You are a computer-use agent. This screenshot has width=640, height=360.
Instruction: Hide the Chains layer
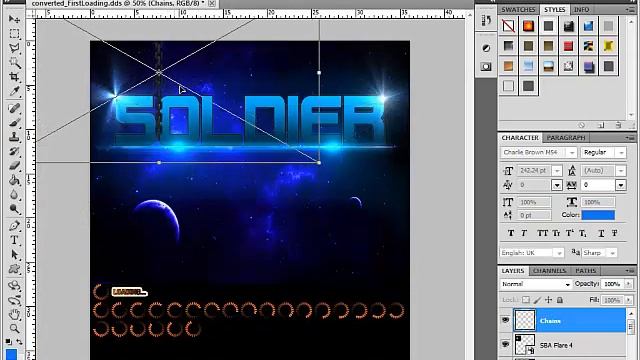(x=505, y=320)
